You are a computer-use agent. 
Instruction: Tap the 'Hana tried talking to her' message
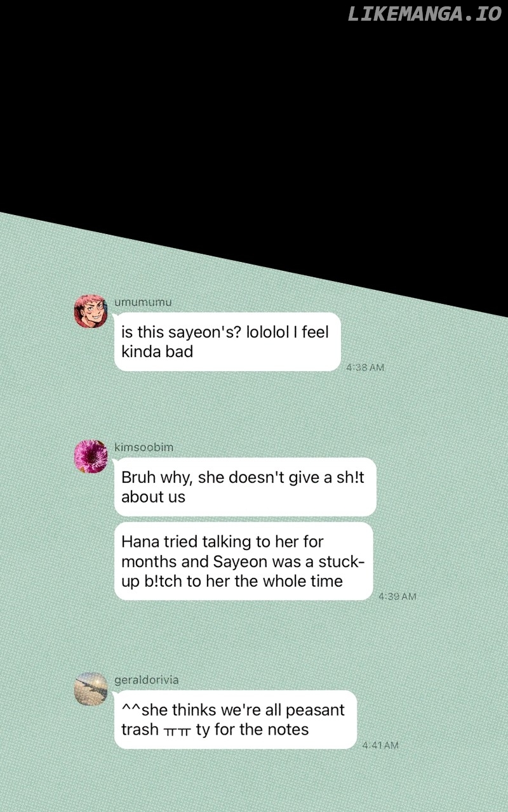243,561
